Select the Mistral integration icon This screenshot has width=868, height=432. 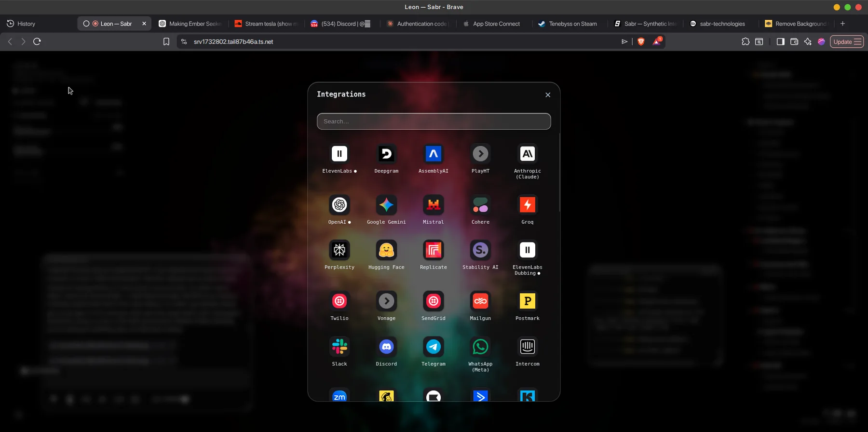tap(434, 205)
